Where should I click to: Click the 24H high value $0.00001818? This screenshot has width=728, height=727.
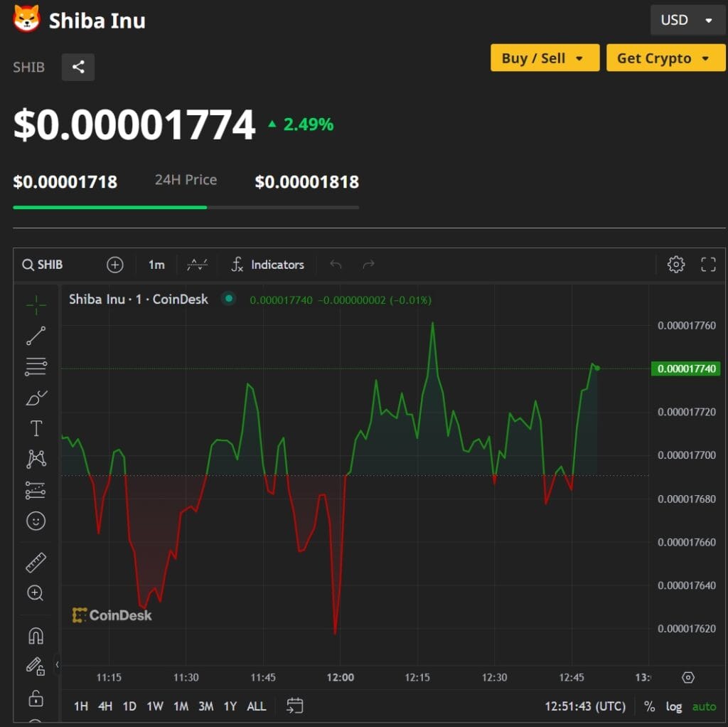point(307,181)
